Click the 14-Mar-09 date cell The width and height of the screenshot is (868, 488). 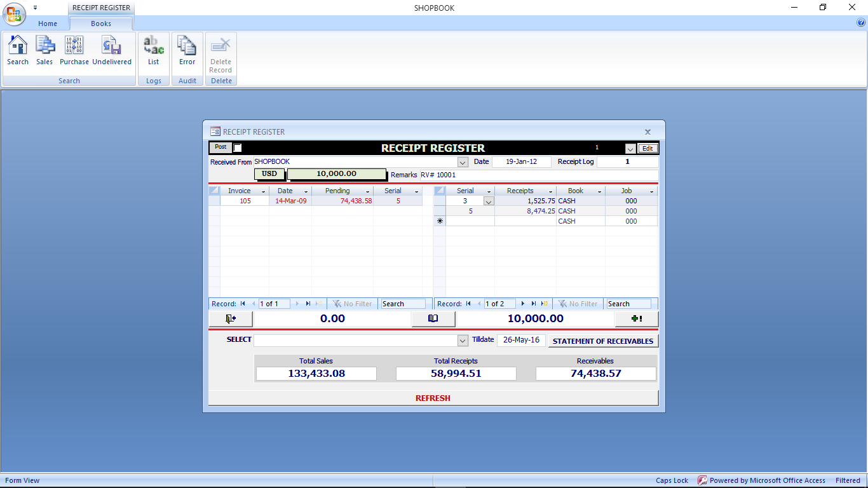coord(290,201)
